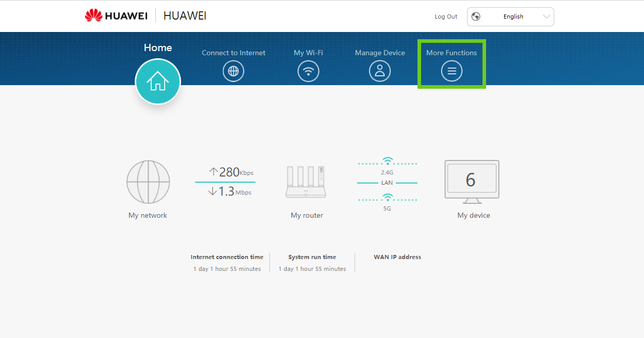Viewport: 644px width, 338px height.
Task: Click the LAN connection label
Action: tap(387, 183)
